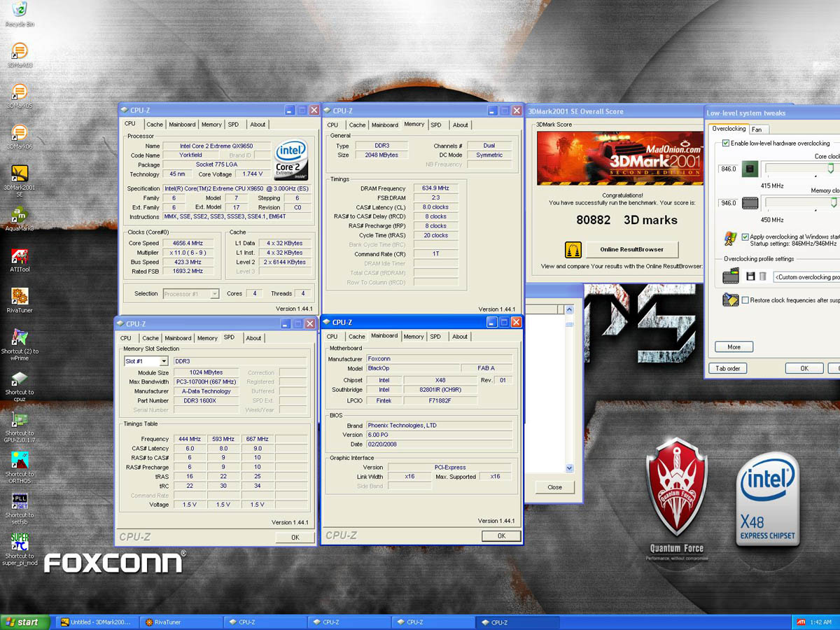
Task: Open the Custom overclocking profile dropdown
Action: click(x=806, y=277)
